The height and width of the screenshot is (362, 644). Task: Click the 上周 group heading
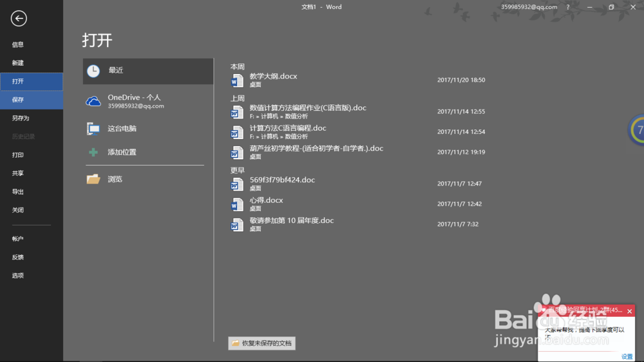pos(238,98)
